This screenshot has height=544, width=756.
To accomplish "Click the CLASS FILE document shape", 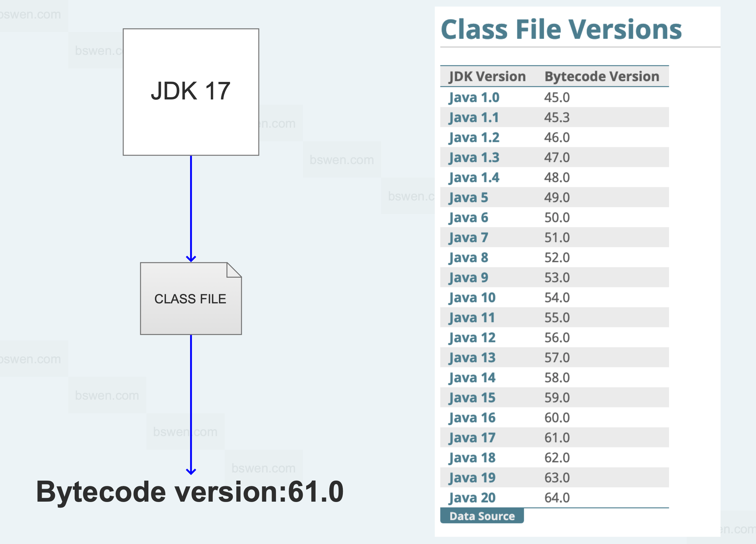I will [190, 299].
